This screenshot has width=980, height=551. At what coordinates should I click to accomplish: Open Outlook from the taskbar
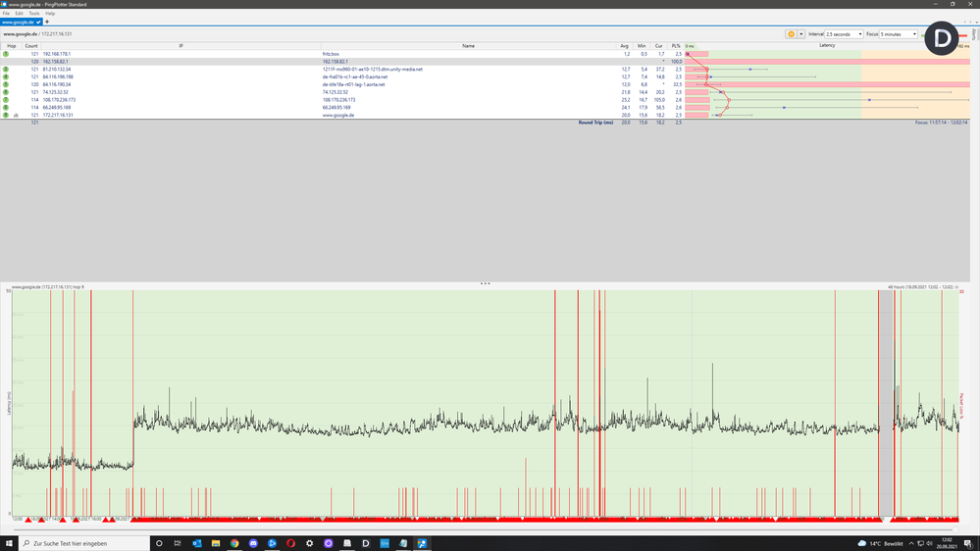196,543
